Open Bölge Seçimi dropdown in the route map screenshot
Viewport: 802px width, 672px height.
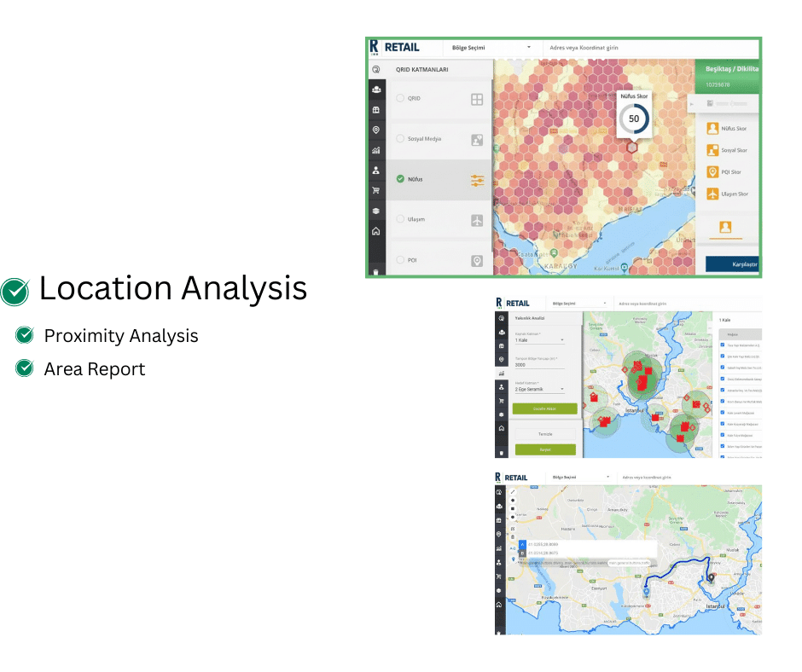coord(581,478)
